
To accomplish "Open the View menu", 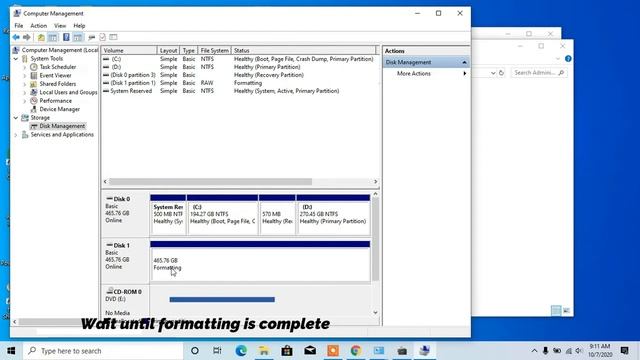I will [60, 26].
